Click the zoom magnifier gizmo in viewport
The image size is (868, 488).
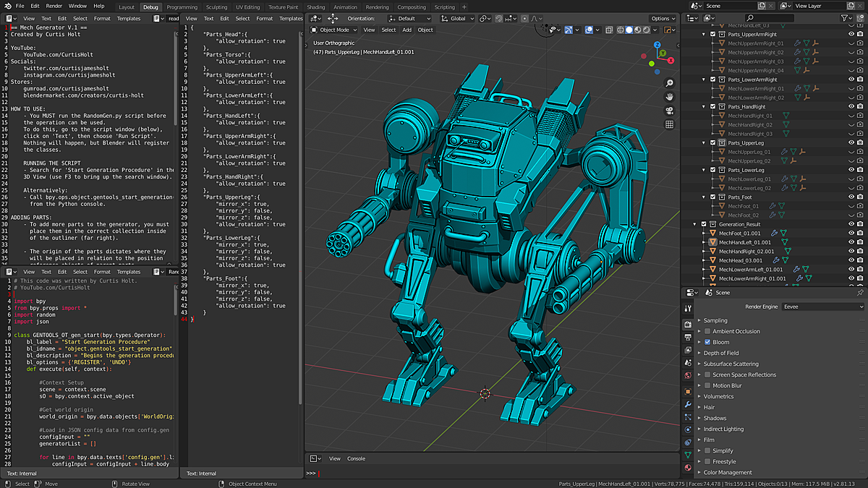coord(670,83)
